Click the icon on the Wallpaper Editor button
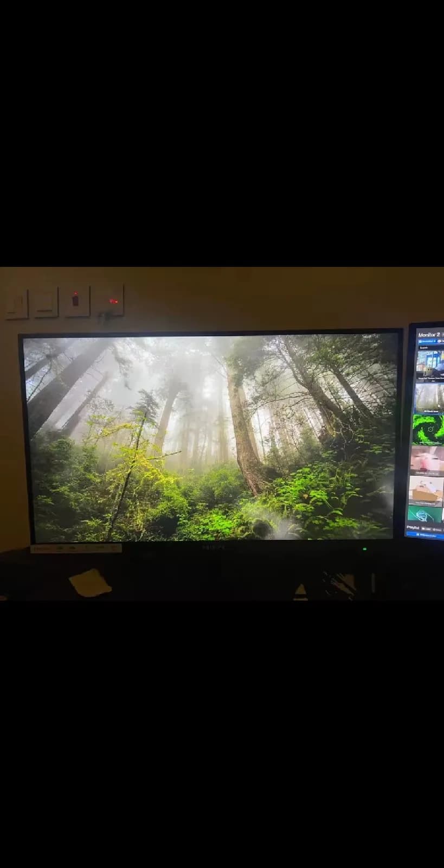Viewport: 444px width, 868px height. pyautogui.click(x=417, y=534)
